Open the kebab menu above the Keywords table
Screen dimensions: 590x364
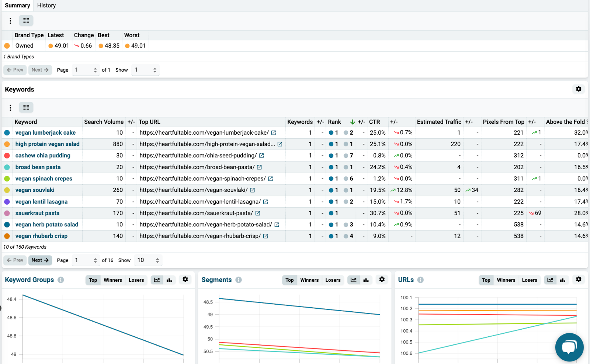(x=10, y=107)
